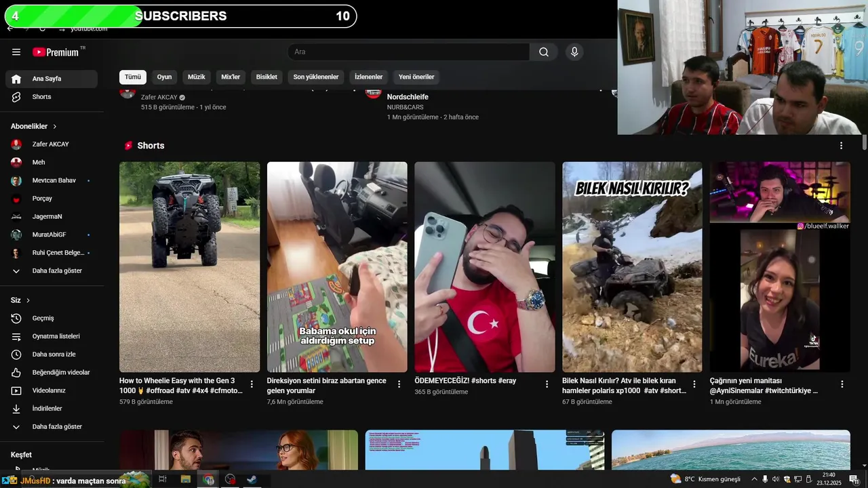This screenshot has width=868, height=488.
Task: Start voice search with microphone icon
Action: point(574,52)
